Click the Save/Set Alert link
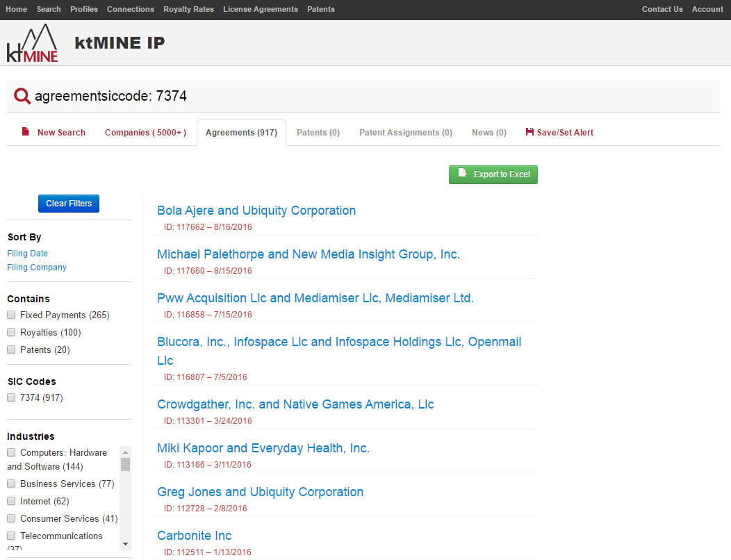Screen dimensions: 731x560 pyautogui.click(x=565, y=133)
